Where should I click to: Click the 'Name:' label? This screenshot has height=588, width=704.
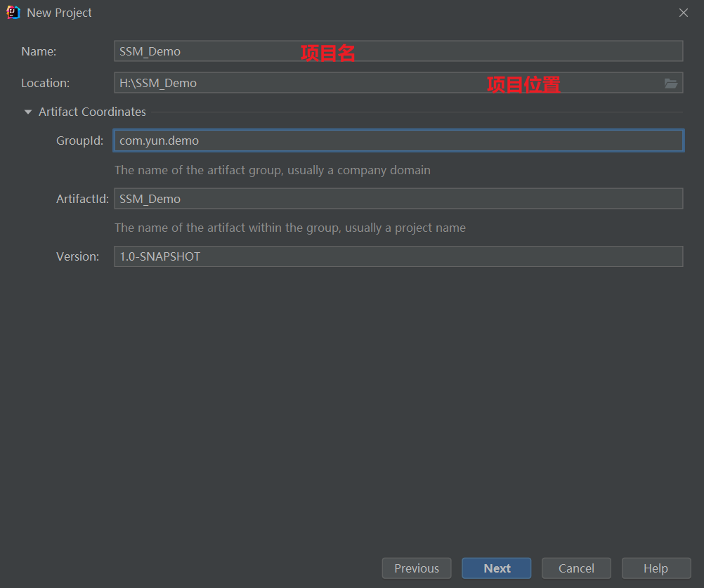click(x=39, y=51)
